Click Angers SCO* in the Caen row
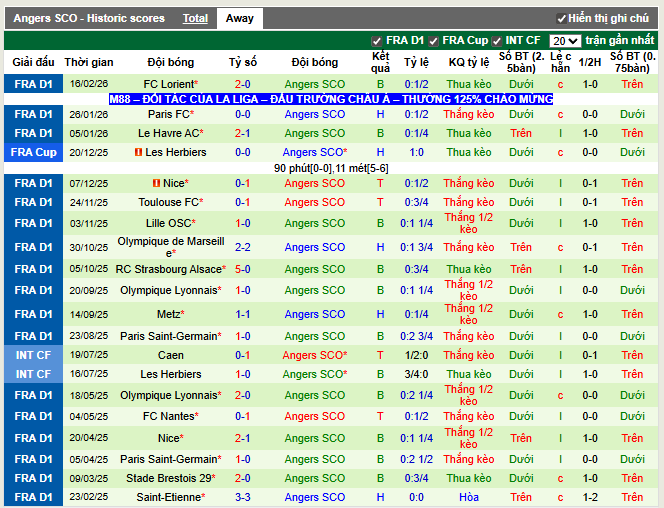Screen dimensions: 664x508 [315, 355]
